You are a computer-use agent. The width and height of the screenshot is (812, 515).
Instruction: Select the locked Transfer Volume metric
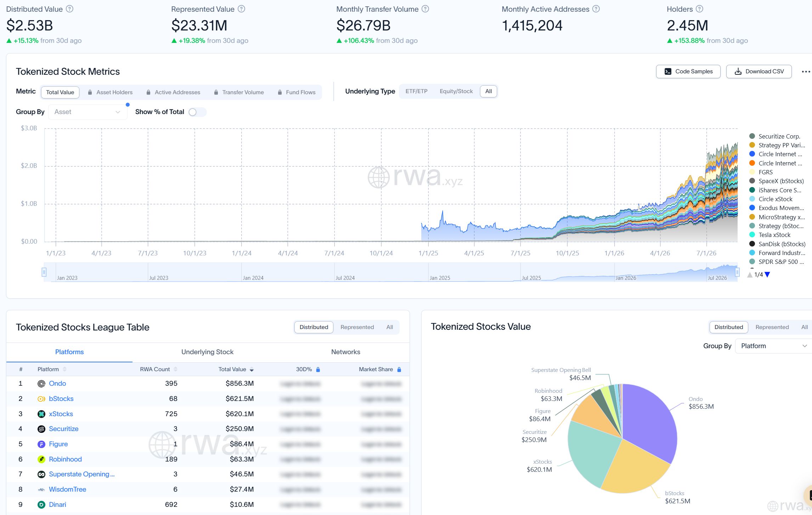(239, 92)
